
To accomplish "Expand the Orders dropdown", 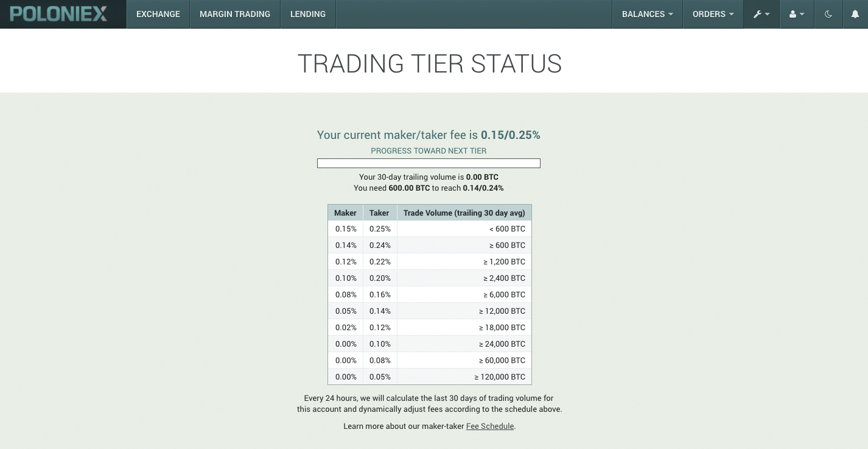I will coord(713,14).
